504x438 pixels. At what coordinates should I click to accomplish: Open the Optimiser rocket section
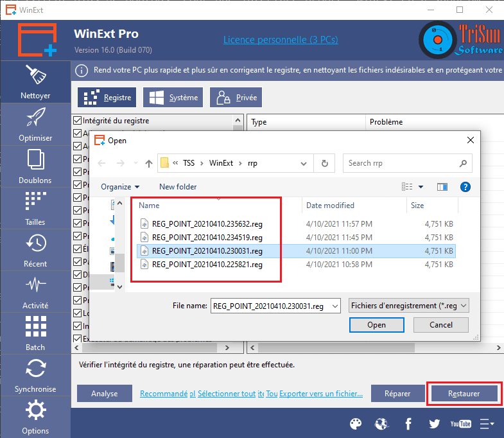coord(35,125)
